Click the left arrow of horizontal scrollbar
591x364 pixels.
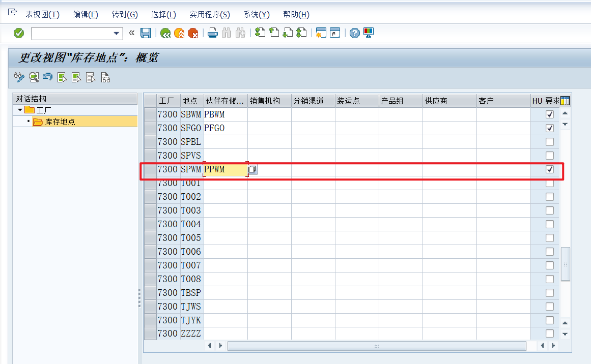tap(210, 346)
